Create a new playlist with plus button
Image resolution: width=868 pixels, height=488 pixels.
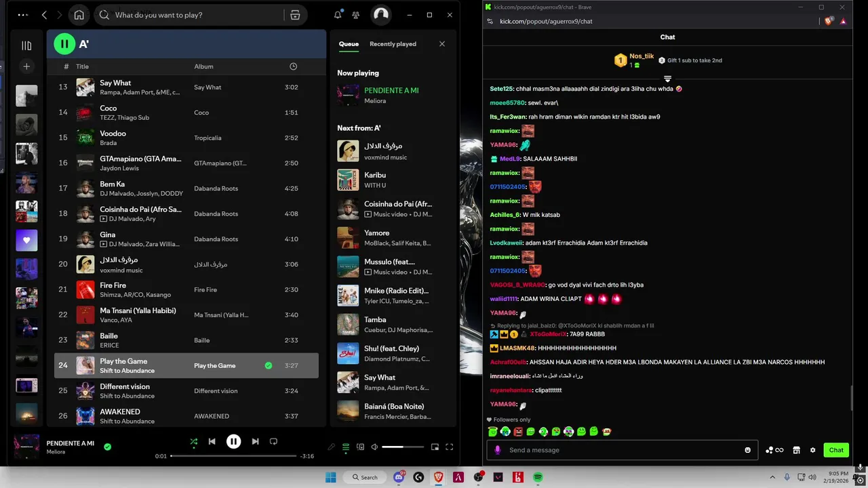point(26,66)
